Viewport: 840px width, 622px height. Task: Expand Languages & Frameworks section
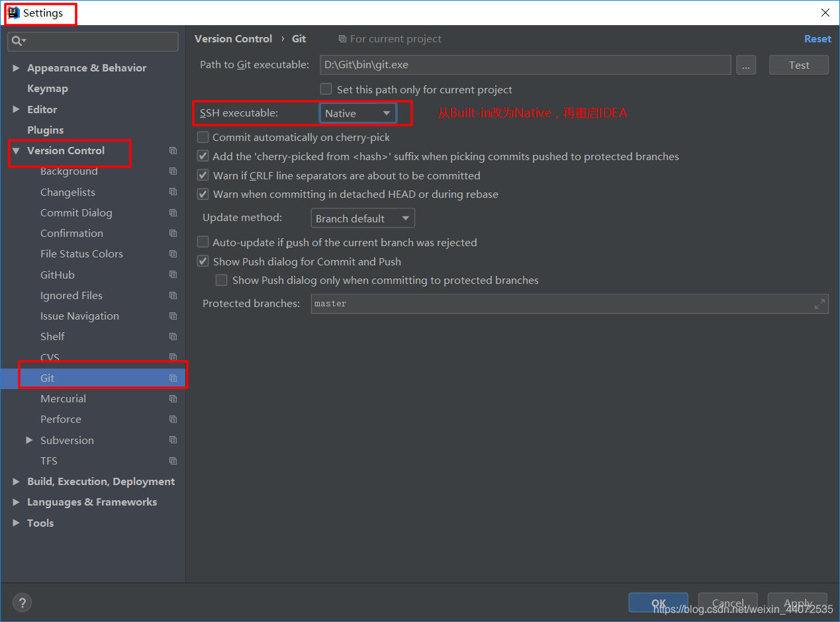click(16, 502)
